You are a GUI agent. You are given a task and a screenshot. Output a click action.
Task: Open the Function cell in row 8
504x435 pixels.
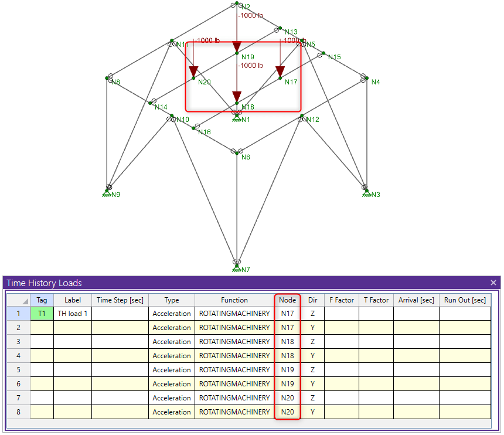(x=234, y=412)
